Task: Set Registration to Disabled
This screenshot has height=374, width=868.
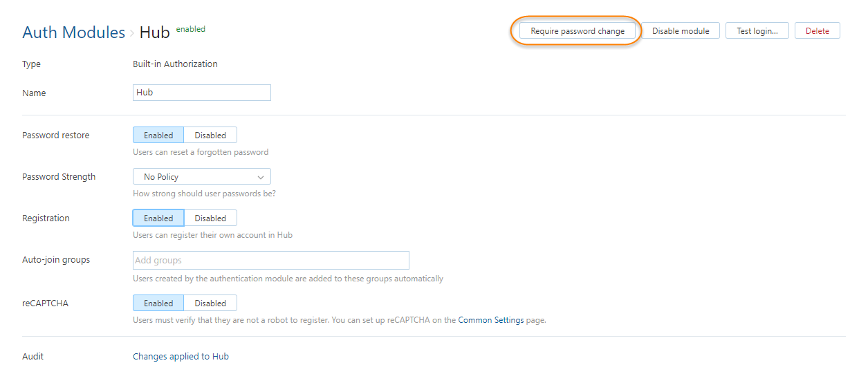Action: [x=210, y=218]
